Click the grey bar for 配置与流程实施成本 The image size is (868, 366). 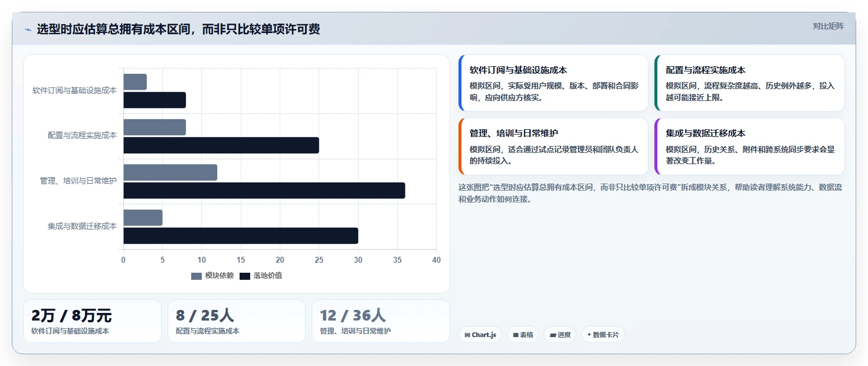tap(155, 128)
